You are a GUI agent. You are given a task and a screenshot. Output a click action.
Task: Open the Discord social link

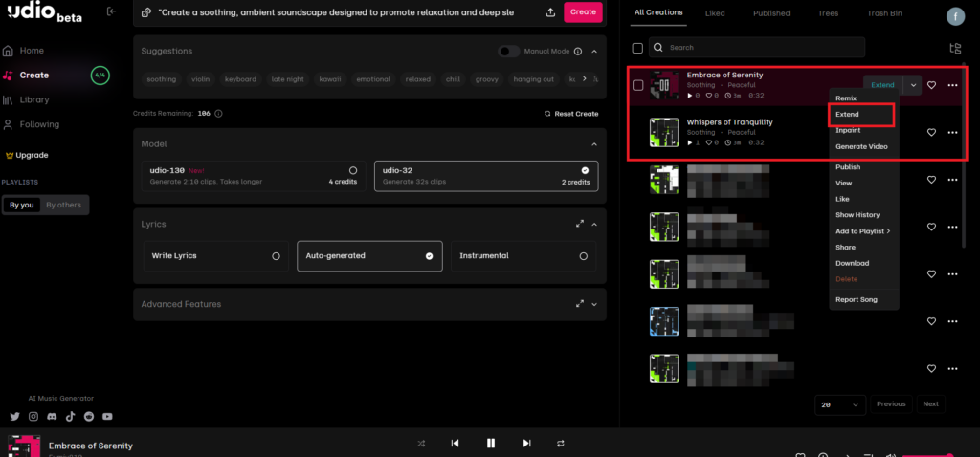tap(52, 417)
